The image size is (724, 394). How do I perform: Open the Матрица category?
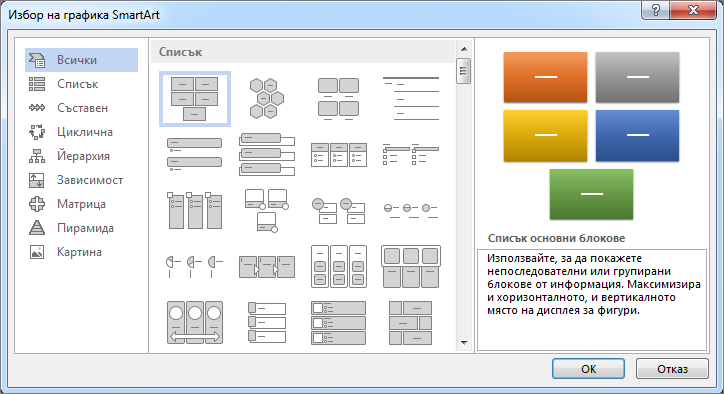coord(81,204)
